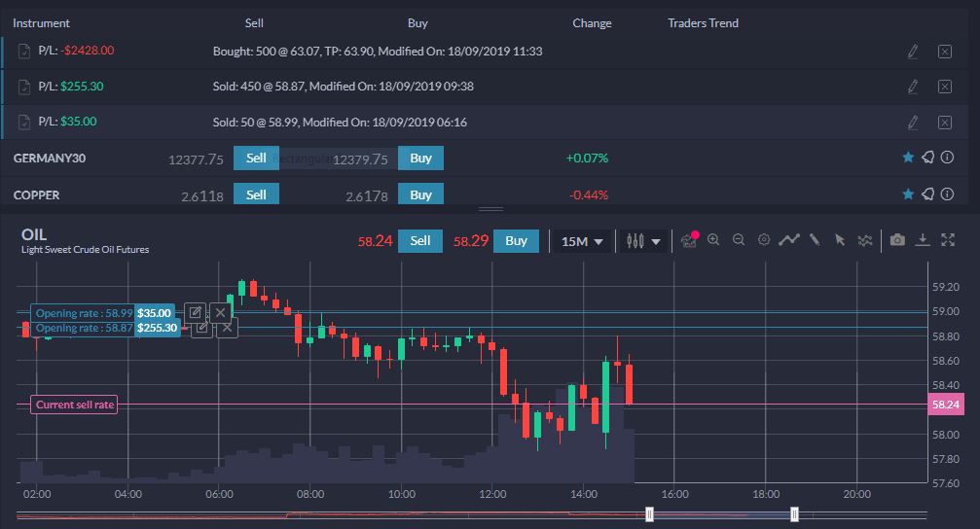Click the pink 58.24 price tag on axis
Viewport: 980px width, 529px height.
click(946, 405)
